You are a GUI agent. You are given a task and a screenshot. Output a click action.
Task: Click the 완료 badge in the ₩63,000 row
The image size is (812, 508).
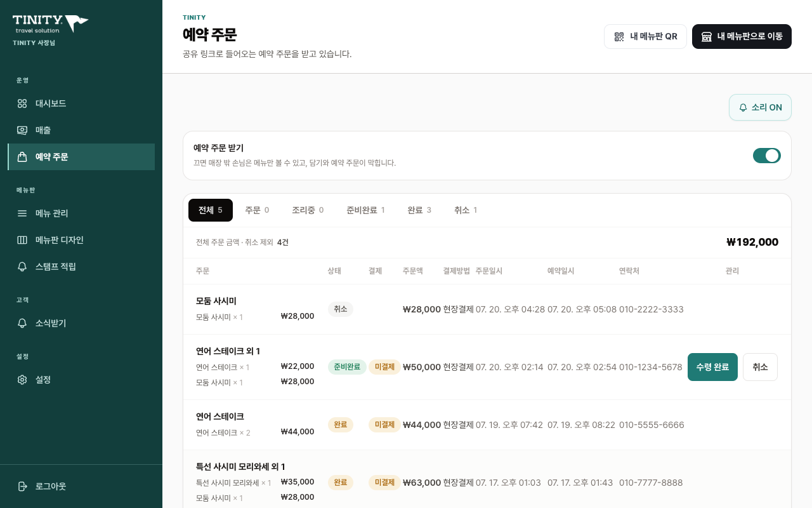click(341, 483)
